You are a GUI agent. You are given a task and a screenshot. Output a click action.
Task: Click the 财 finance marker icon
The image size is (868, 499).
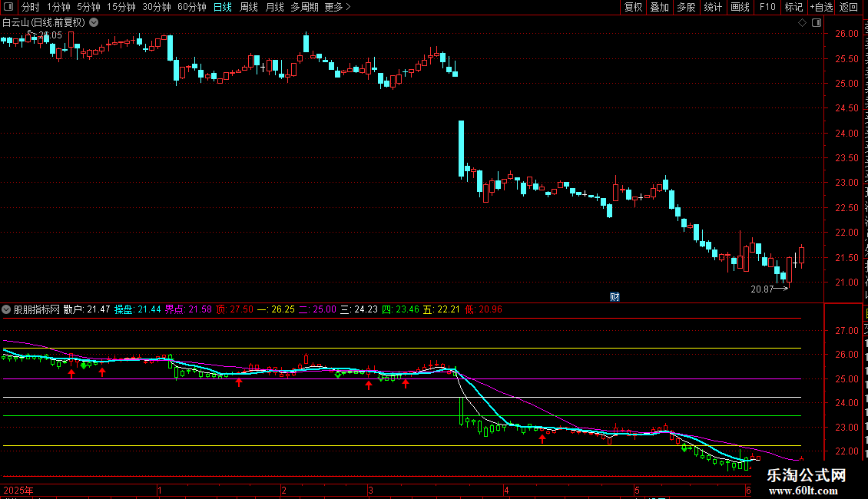tap(615, 297)
